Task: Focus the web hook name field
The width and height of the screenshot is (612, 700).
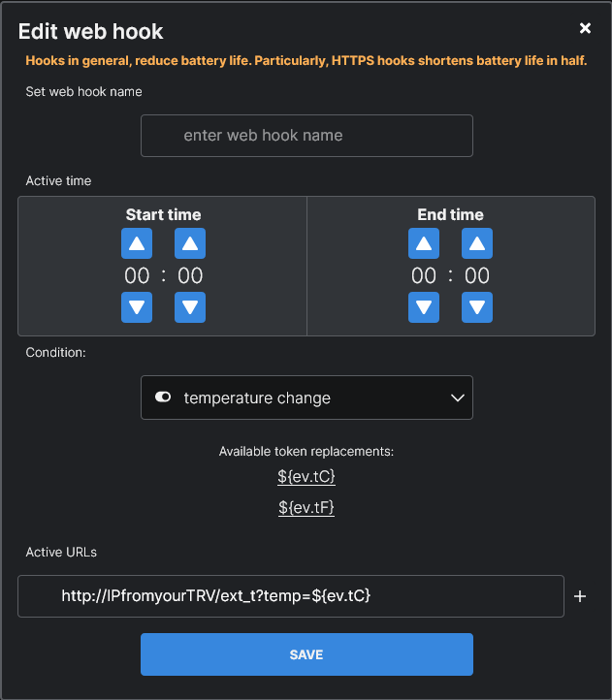Action: tap(306, 136)
